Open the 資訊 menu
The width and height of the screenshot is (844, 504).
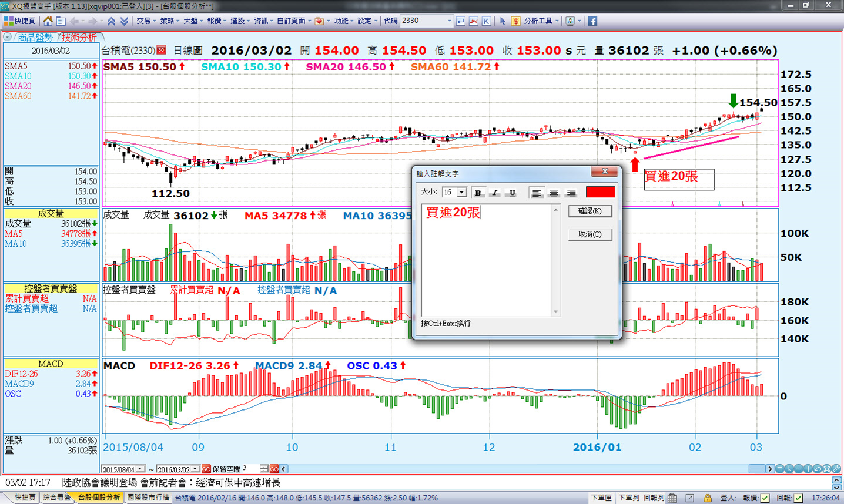(x=263, y=21)
